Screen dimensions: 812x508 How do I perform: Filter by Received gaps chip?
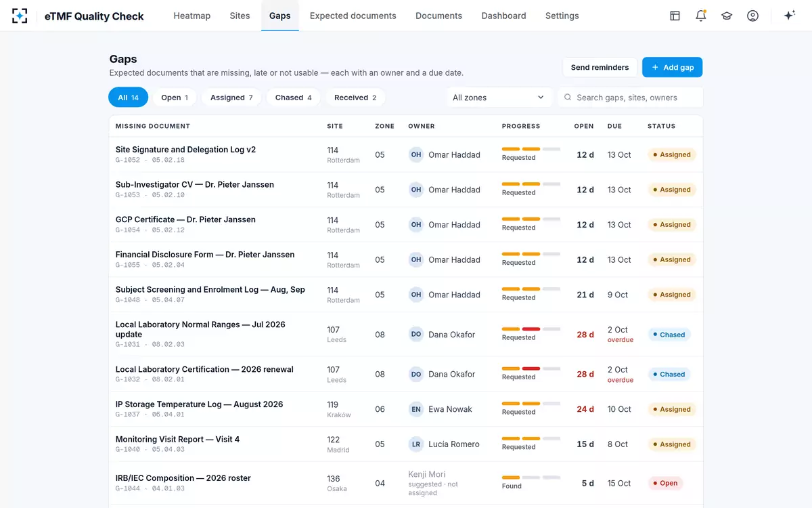(355, 98)
